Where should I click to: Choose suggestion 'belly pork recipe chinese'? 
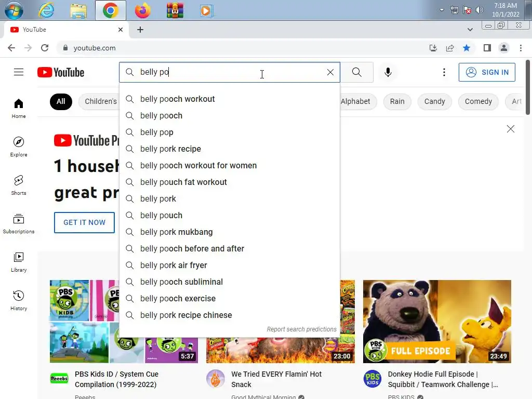pyautogui.click(x=229, y=315)
